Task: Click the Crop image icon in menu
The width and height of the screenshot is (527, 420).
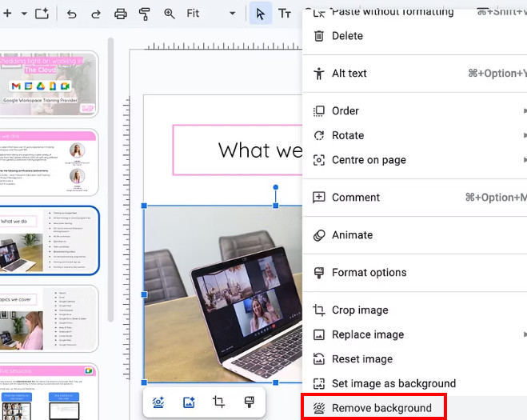Action: (318, 310)
